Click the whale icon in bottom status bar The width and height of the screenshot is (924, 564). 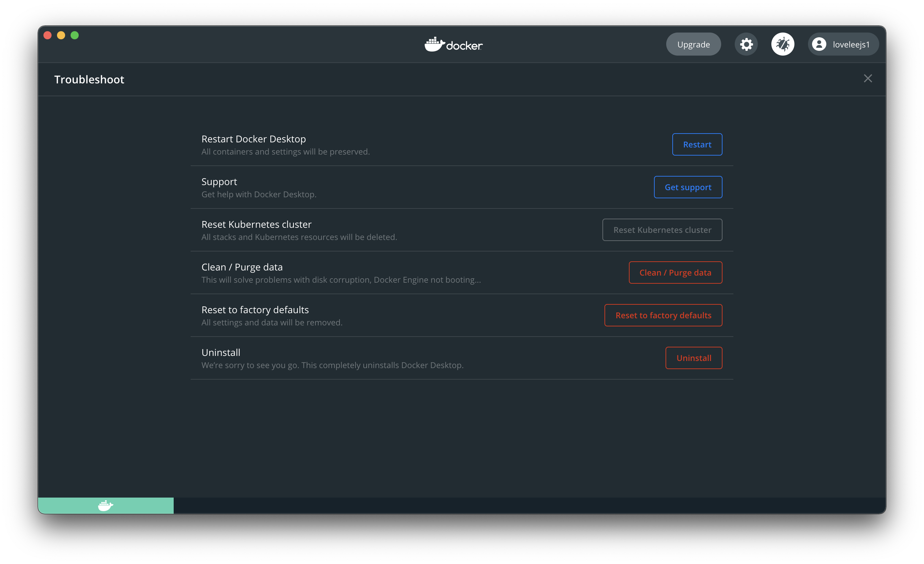[x=105, y=505]
